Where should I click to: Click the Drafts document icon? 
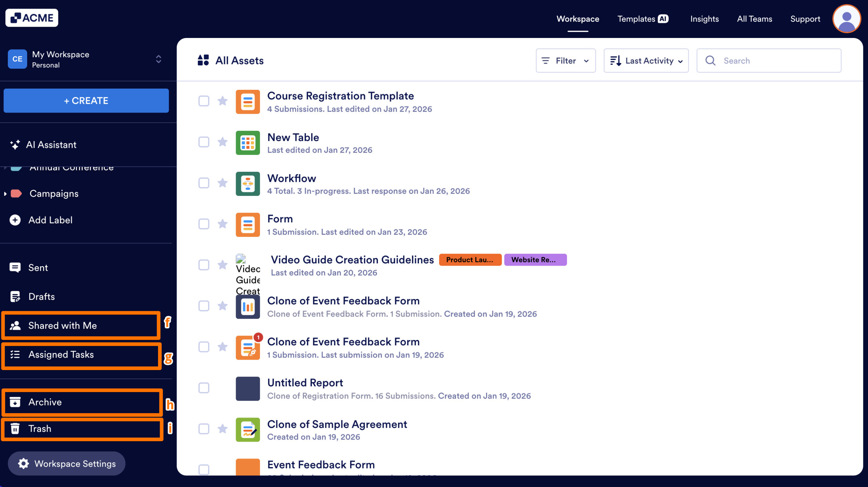point(15,297)
